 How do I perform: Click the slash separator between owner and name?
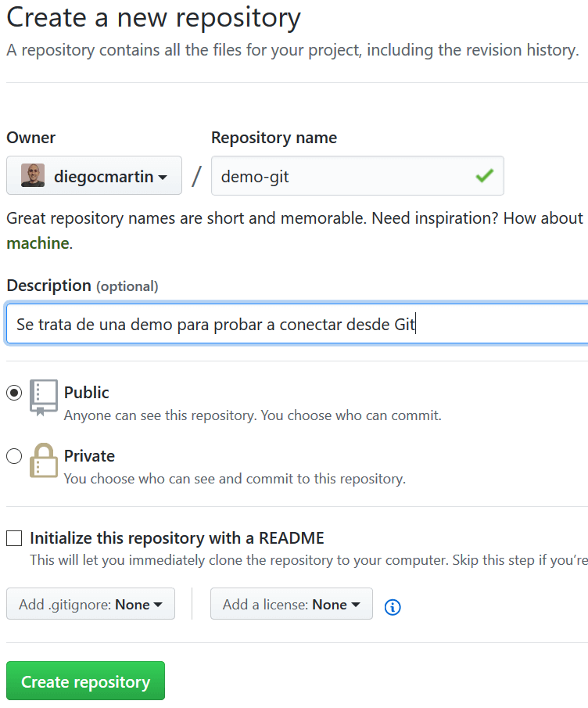click(195, 175)
